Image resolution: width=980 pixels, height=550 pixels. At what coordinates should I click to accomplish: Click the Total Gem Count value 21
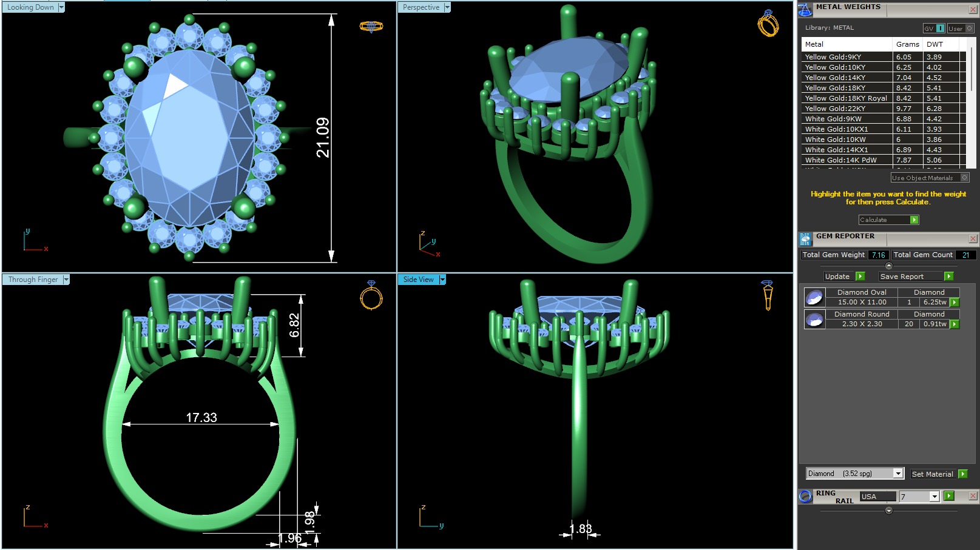[965, 255]
